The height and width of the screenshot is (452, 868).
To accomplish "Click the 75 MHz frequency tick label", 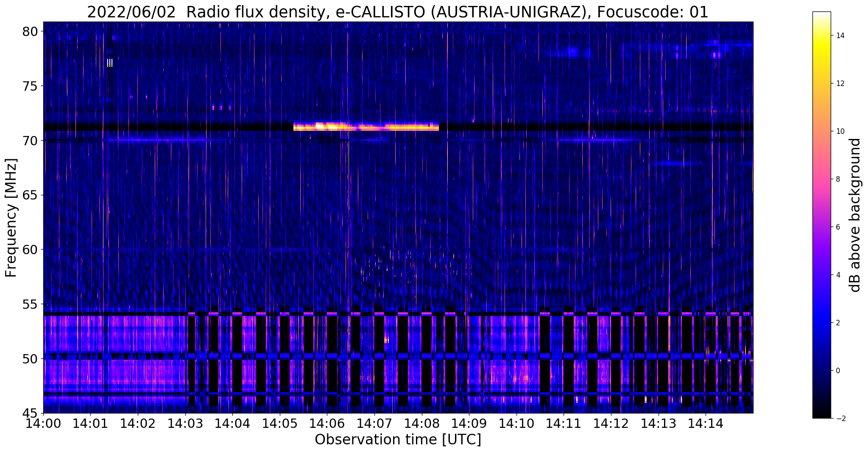I will [31, 86].
